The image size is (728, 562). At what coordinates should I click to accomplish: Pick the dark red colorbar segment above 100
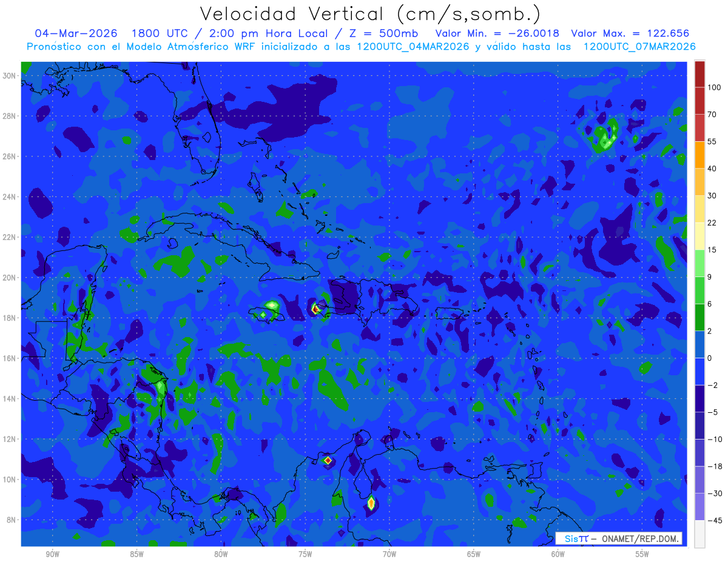pos(699,74)
